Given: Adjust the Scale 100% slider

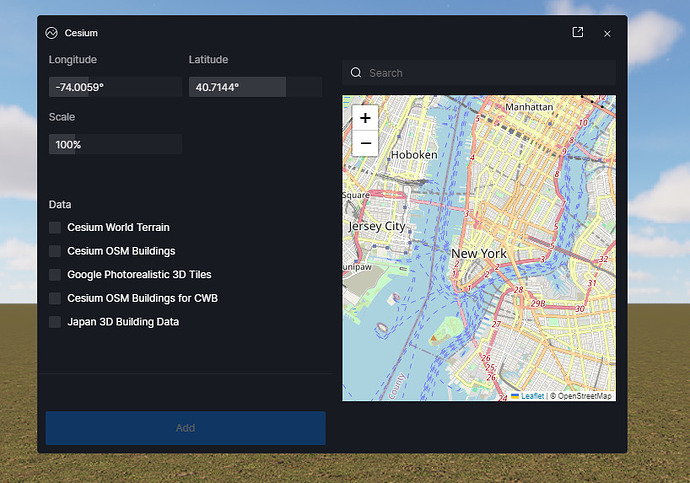Looking at the screenshot, I should pyautogui.click(x=115, y=144).
